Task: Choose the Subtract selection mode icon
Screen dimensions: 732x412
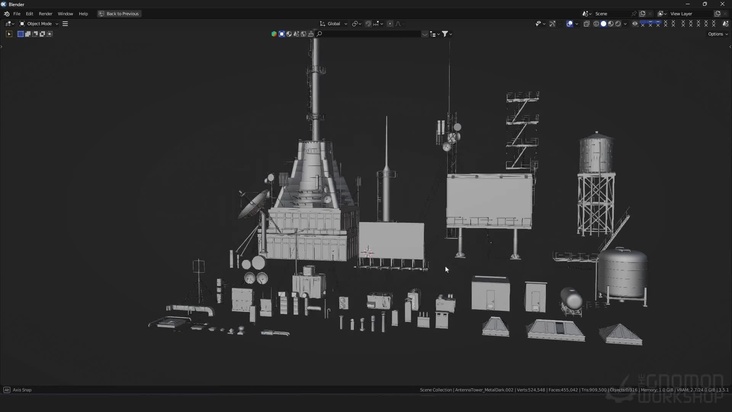Action: [x=35, y=34]
